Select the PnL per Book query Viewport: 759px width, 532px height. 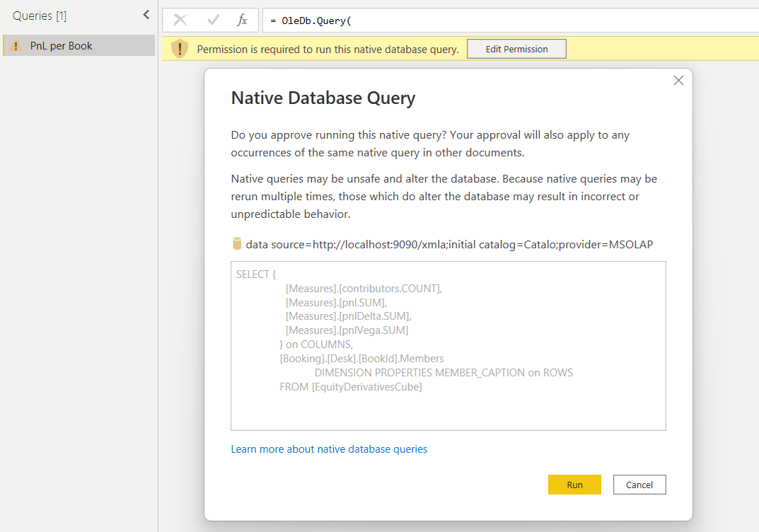(62, 46)
